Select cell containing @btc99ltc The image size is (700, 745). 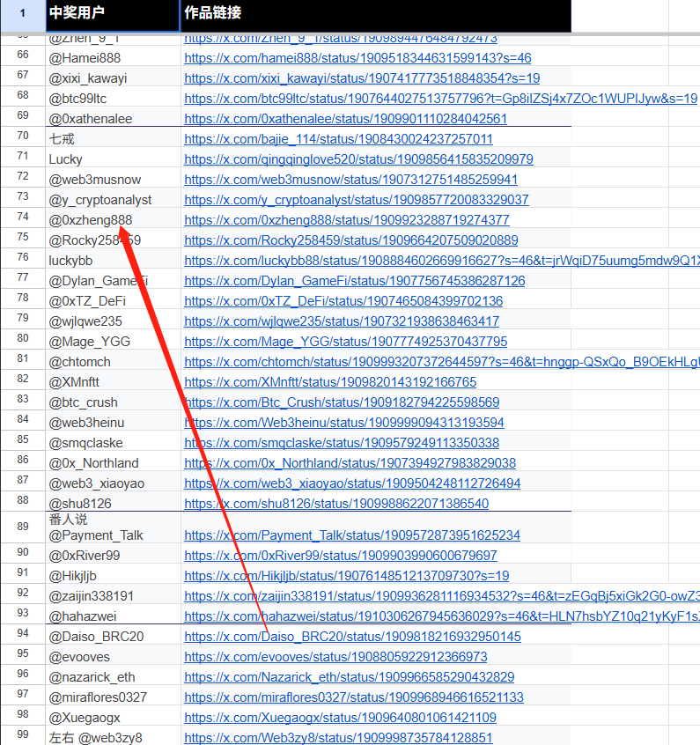113,99
